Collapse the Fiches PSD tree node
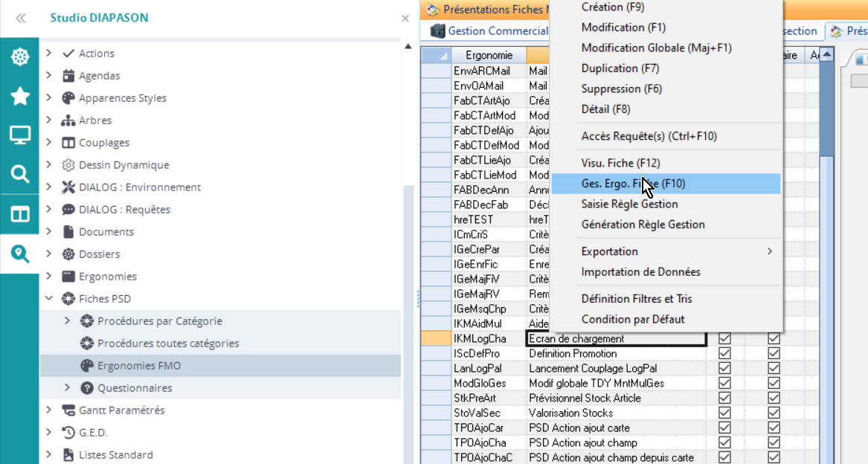This screenshot has height=464, width=868. [x=49, y=299]
